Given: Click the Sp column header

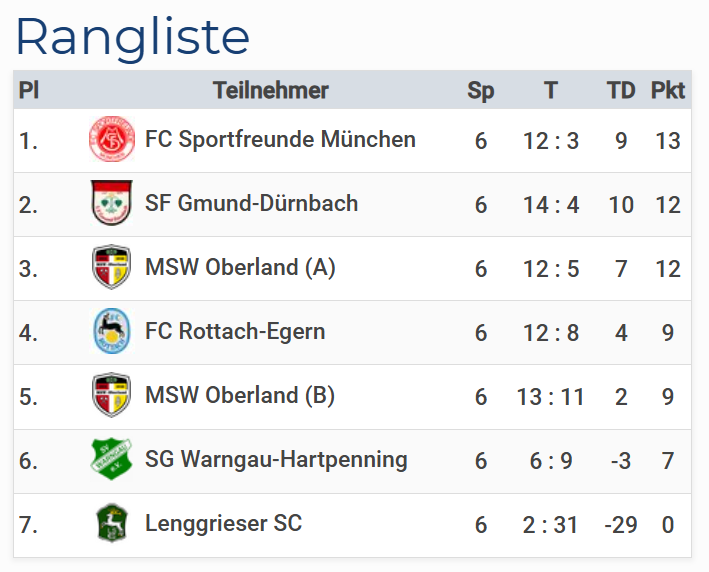Looking at the screenshot, I should [481, 91].
